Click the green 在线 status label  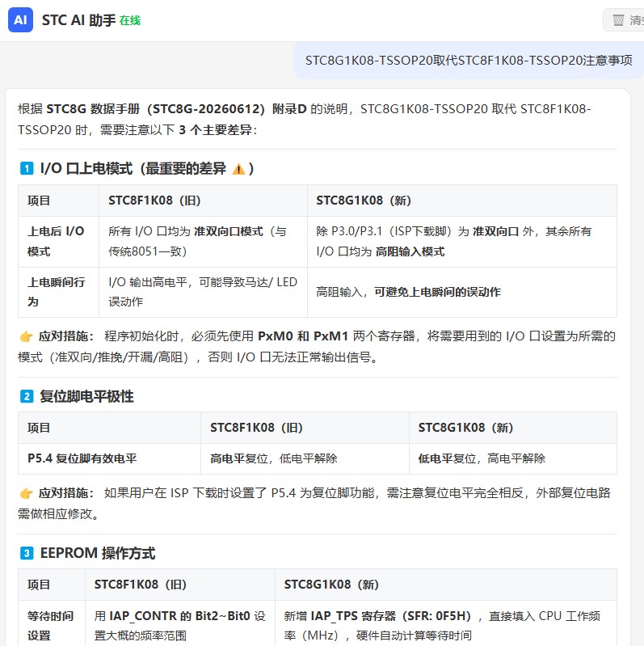click(x=130, y=20)
